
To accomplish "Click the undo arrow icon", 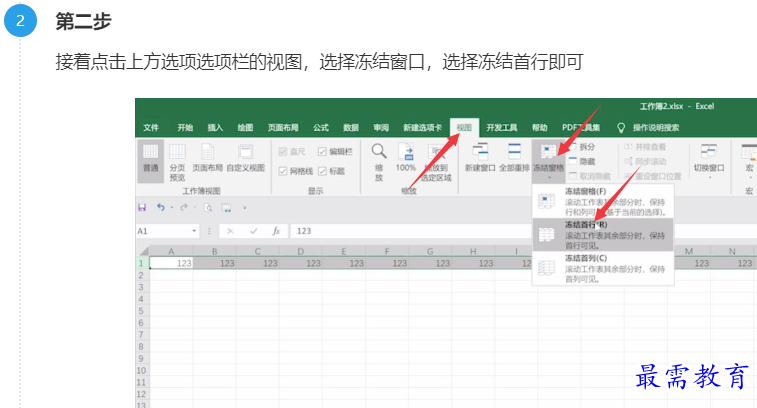I will point(161,208).
